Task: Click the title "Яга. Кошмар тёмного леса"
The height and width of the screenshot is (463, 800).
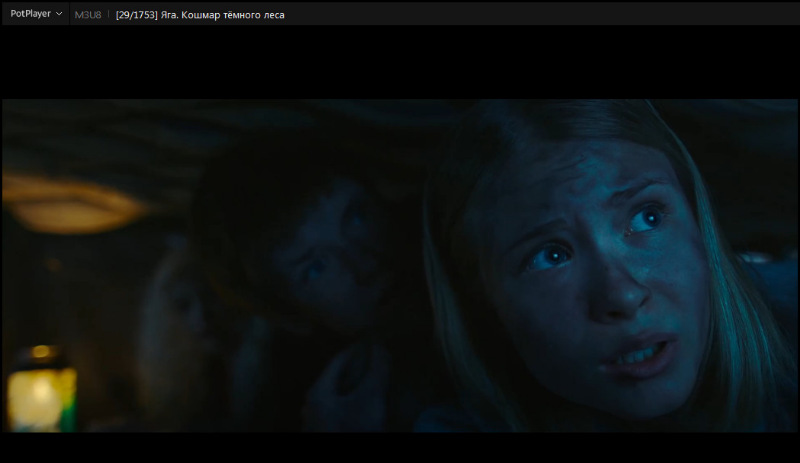Action: tap(222, 15)
